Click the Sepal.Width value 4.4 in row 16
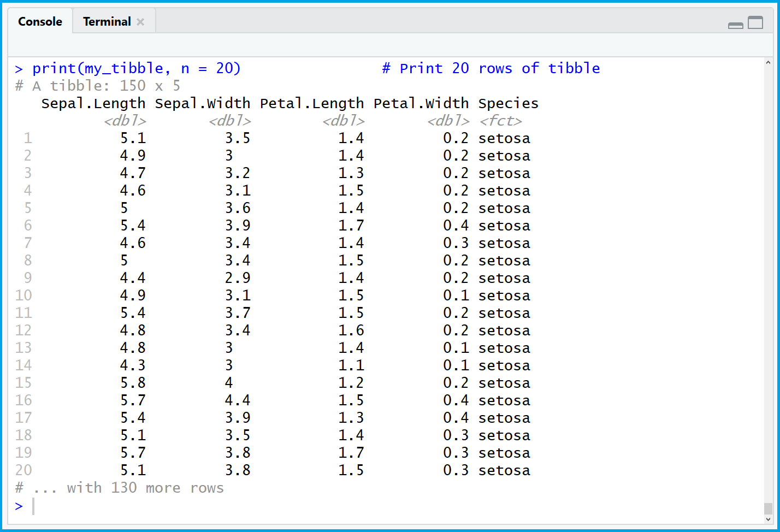 pos(238,400)
